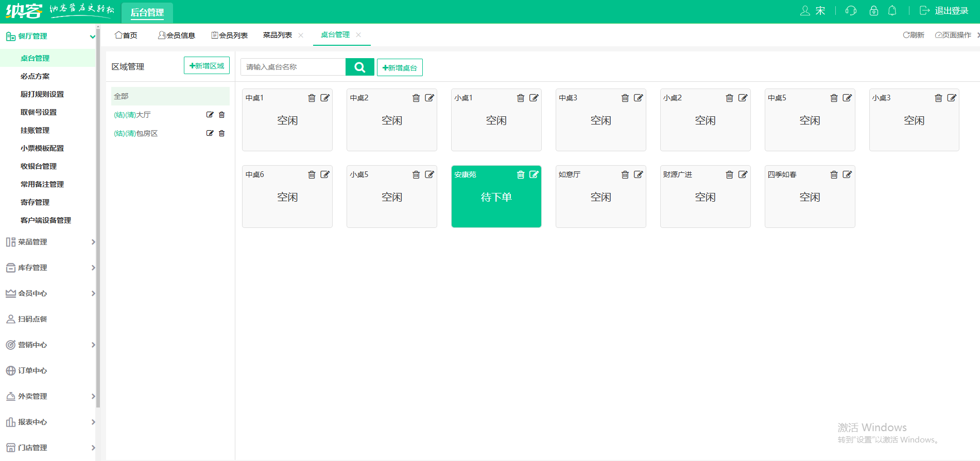
Task: Delete table 四季如春 via trash icon
Action: (834, 174)
